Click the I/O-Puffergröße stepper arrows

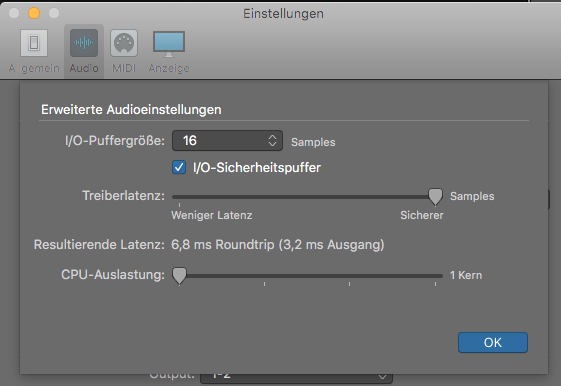[x=272, y=141]
